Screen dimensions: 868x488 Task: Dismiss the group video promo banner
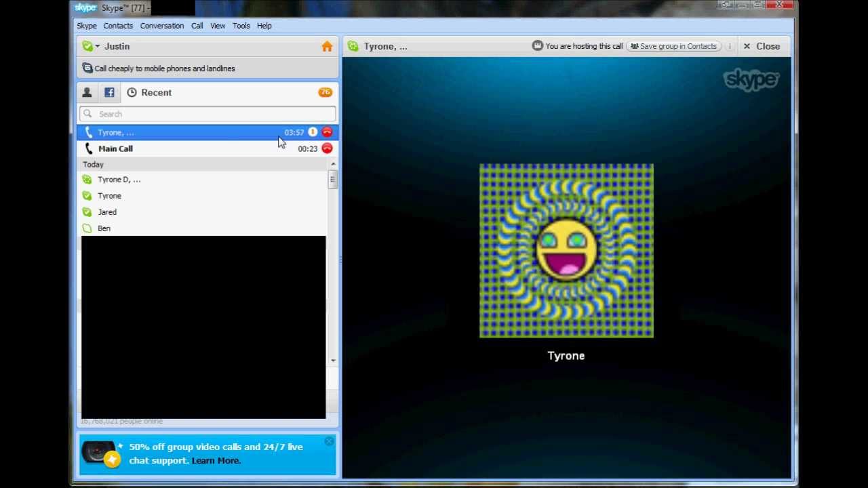coord(329,441)
